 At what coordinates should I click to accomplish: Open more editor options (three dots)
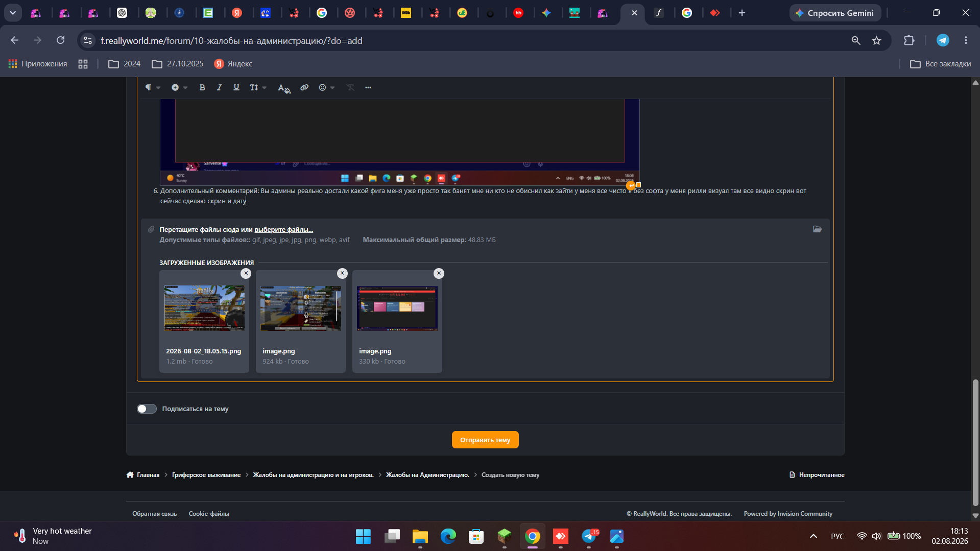coord(368,87)
